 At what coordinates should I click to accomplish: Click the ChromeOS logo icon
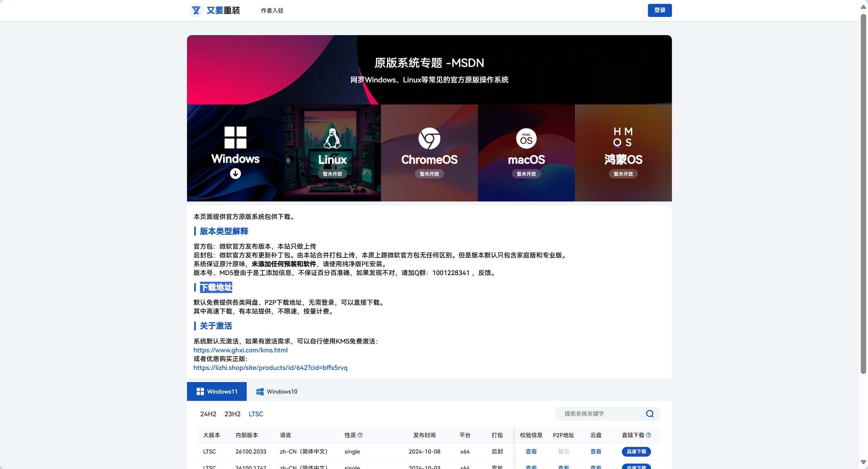point(429,138)
